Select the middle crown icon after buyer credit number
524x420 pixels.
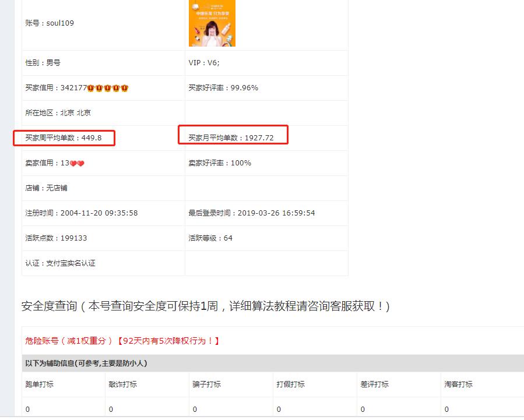[108, 87]
